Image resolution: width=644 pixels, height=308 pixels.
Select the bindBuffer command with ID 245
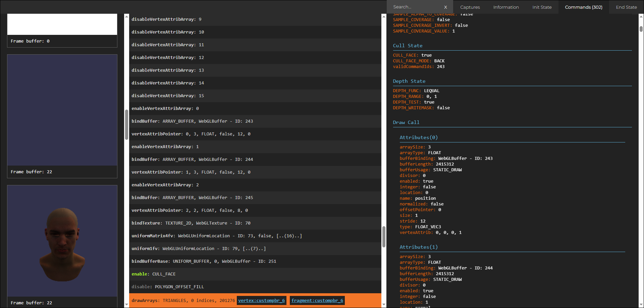pos(255,198)
